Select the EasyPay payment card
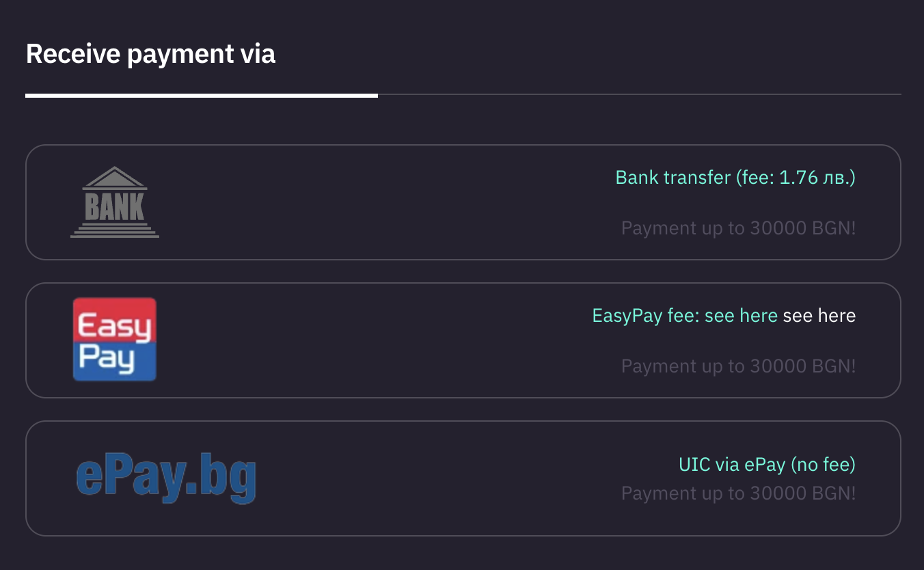The image size is (924, 570). coord(410,340)
